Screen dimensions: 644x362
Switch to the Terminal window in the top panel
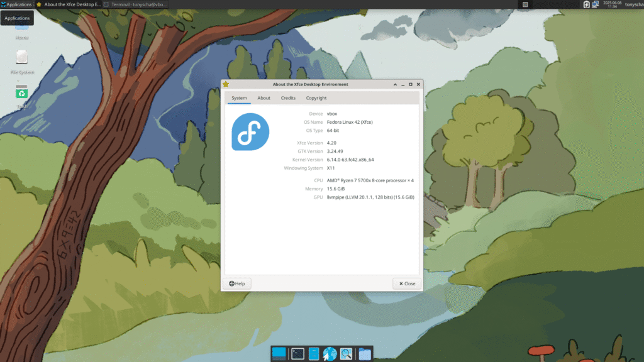click(136, 4)
